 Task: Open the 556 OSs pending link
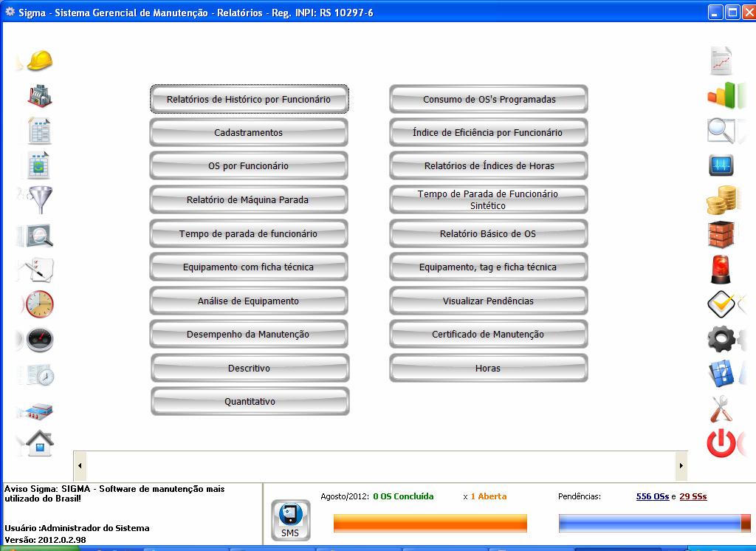tap(653, 496)
